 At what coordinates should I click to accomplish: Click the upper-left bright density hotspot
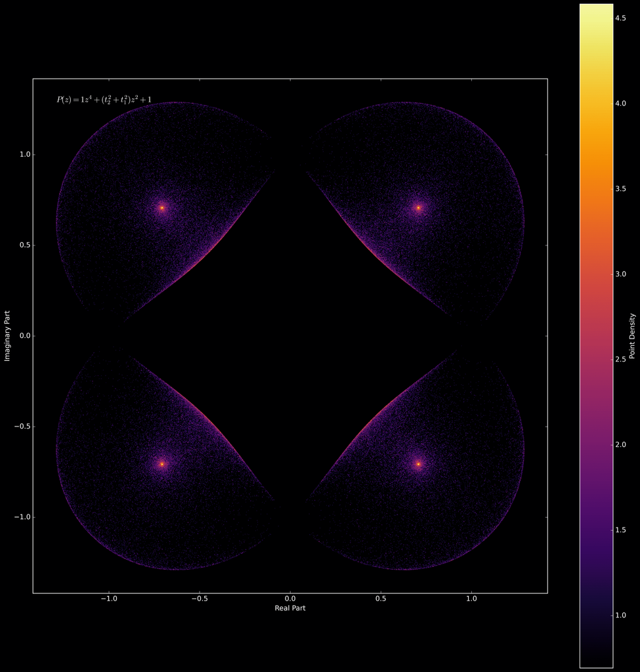click(x=162, y=208)
